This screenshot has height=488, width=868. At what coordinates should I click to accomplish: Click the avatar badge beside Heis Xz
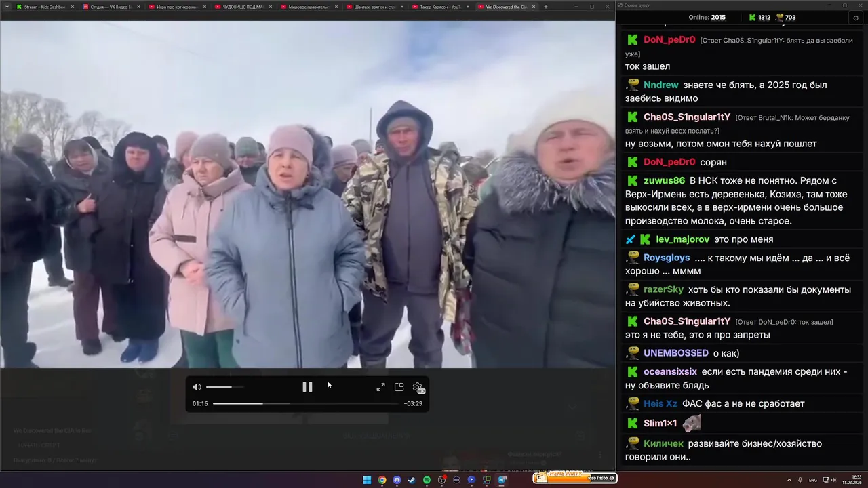click(632, 403)
